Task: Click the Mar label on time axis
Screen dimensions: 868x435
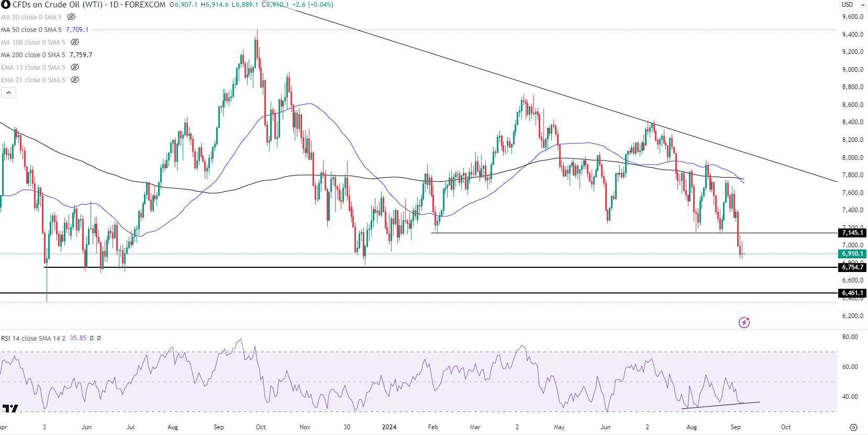Action: point(474,427)
